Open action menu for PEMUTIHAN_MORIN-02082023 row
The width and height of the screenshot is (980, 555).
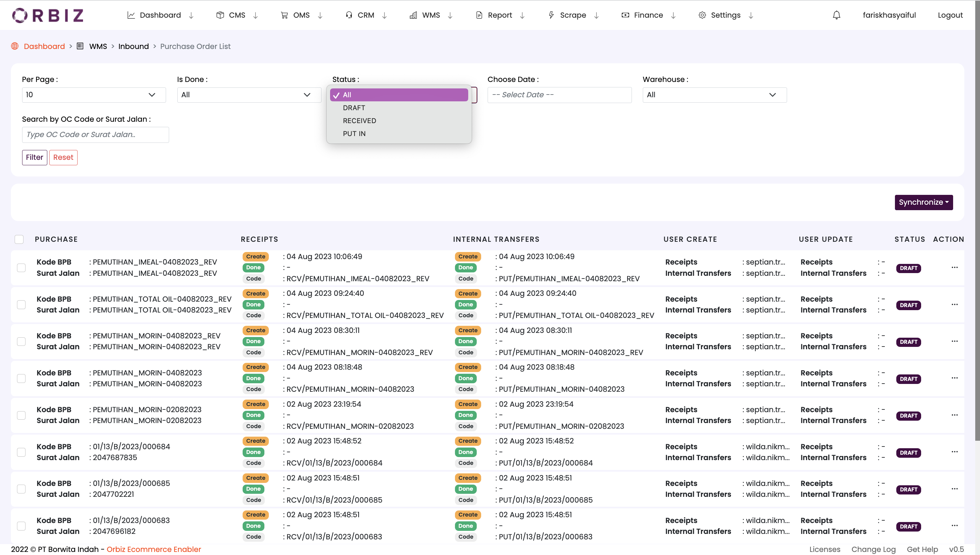(x=954, y=415)
